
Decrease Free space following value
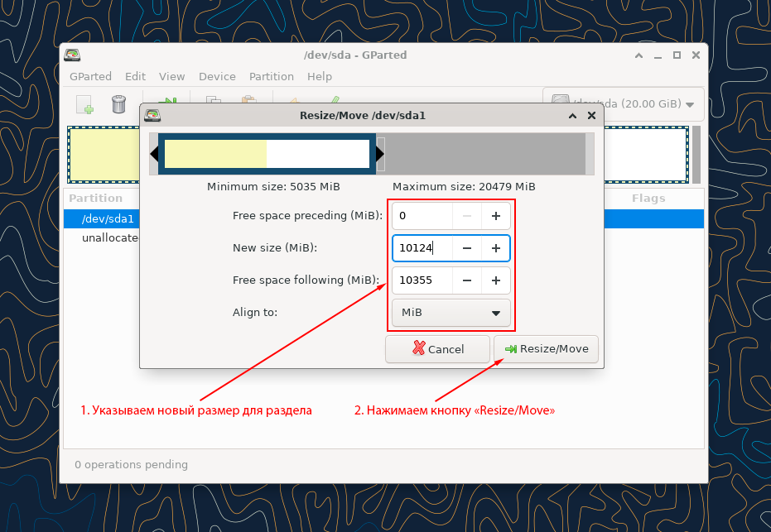click(466, 280)
